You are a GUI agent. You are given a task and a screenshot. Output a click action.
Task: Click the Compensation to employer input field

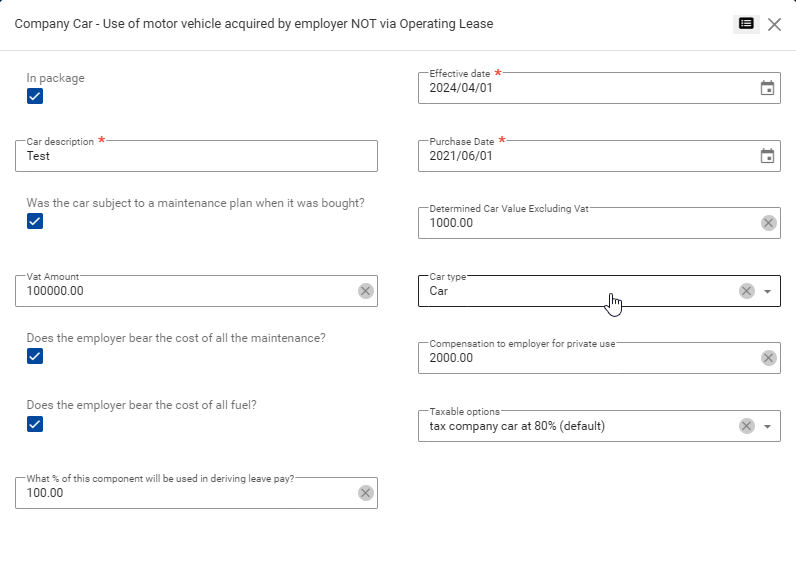(585, 358)
